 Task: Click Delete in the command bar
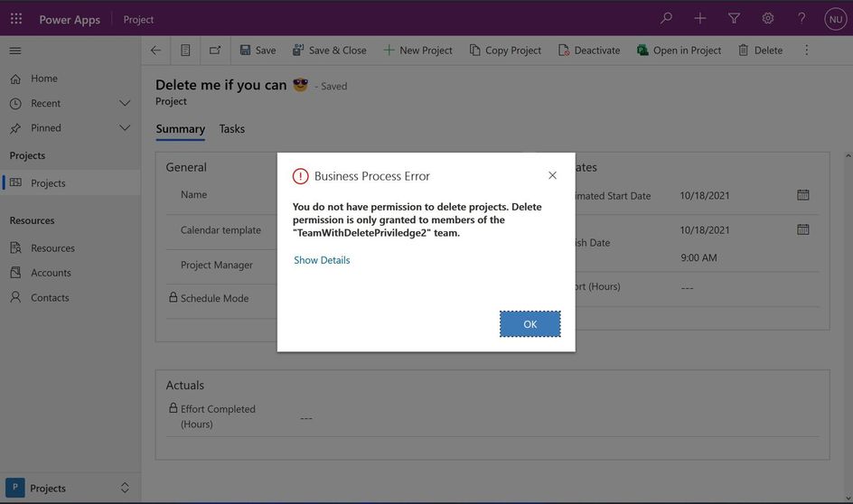coord(761,50)
